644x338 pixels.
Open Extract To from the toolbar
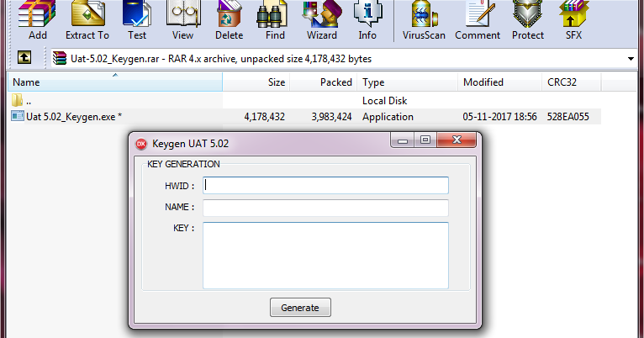87,19
